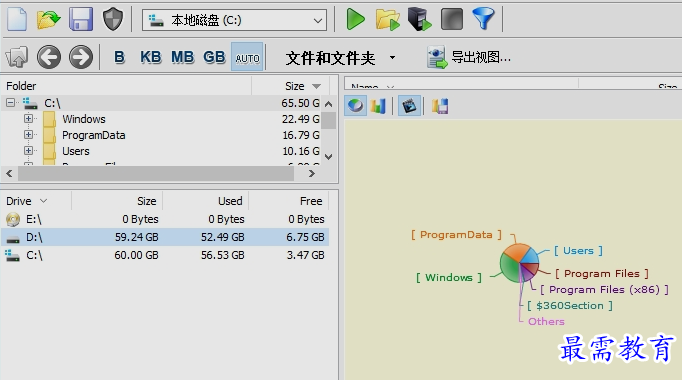Click the blue Users pie slice
Image resolution: width=682 pixels, height=380 pixels.
531,256
